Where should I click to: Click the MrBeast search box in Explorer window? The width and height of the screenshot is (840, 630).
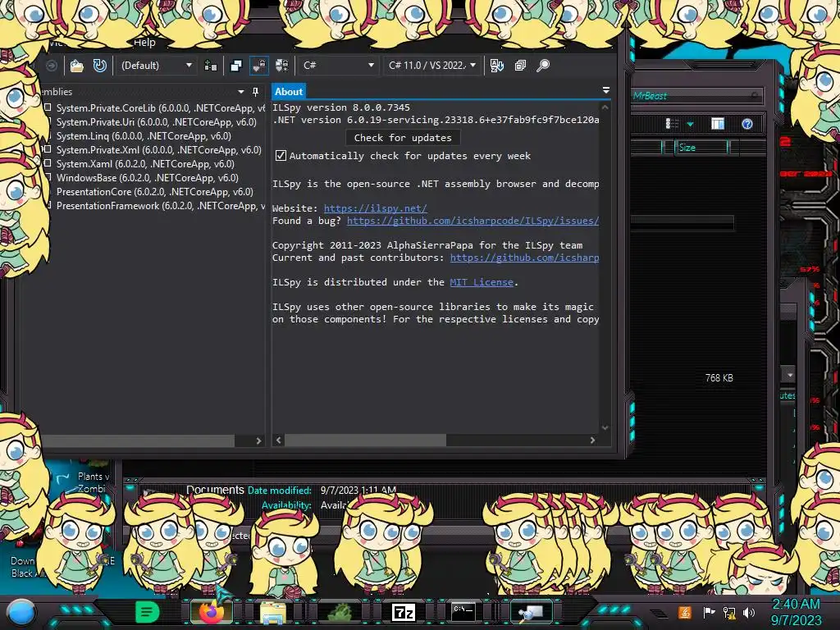[696, 96]
